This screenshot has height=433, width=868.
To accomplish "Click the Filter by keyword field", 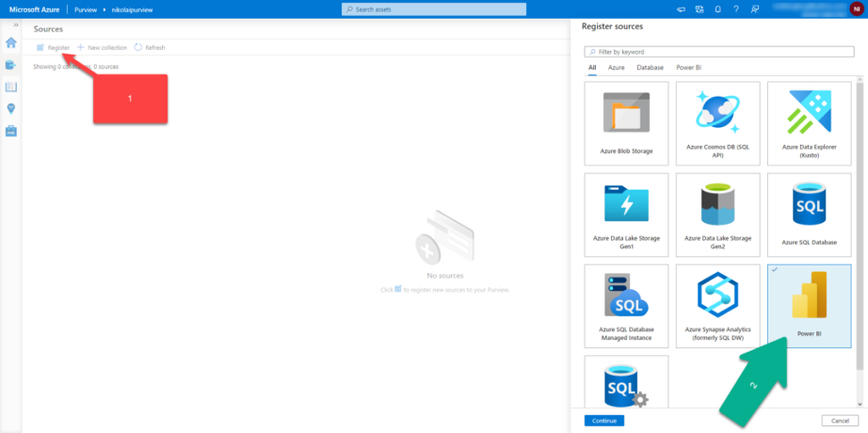I will click(x=719, y=52).
